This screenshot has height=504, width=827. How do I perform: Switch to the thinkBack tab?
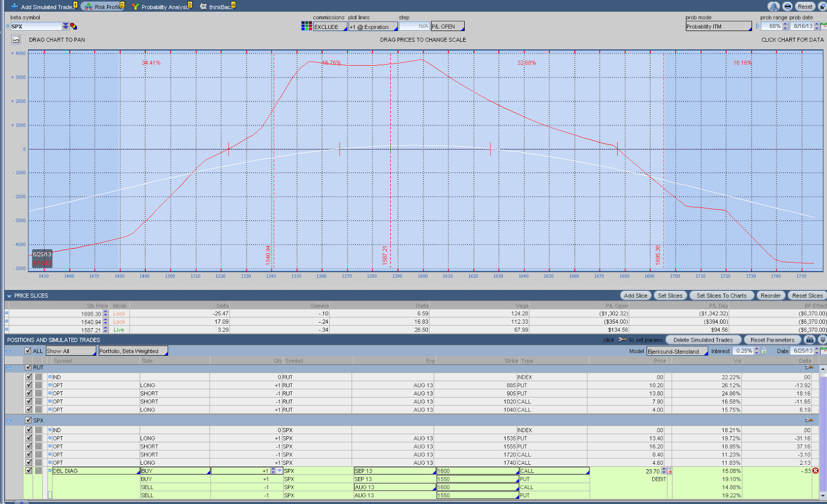[x=217, y=7]
